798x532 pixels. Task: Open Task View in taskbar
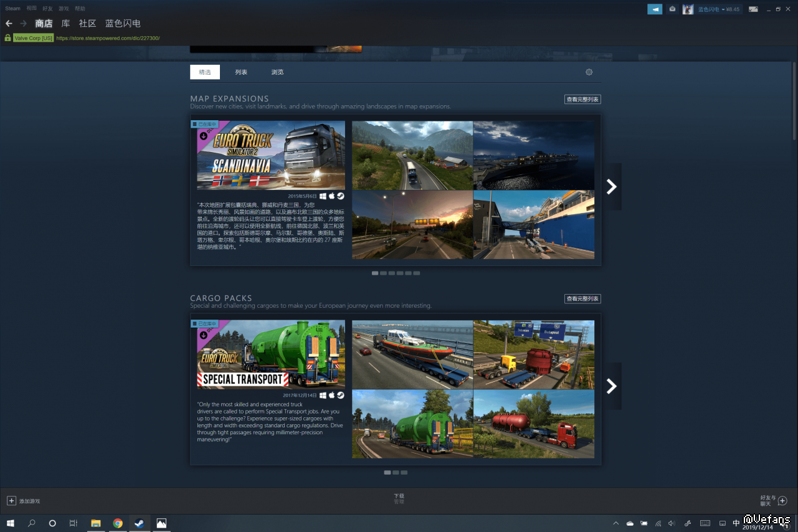point(74,523)
